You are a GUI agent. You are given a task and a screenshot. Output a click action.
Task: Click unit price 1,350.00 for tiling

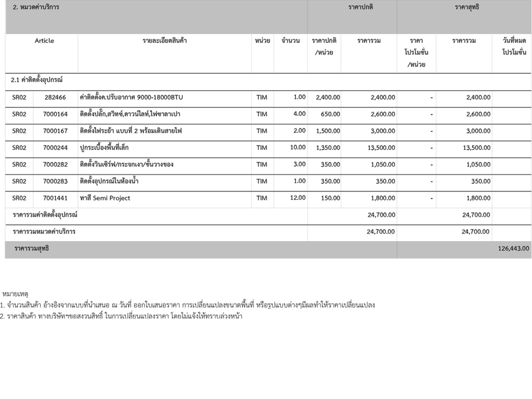point(328,148)
